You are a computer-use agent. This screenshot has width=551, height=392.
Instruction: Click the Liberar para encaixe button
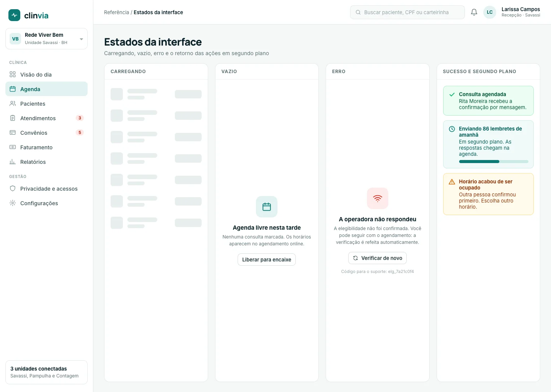pos(267,260)
